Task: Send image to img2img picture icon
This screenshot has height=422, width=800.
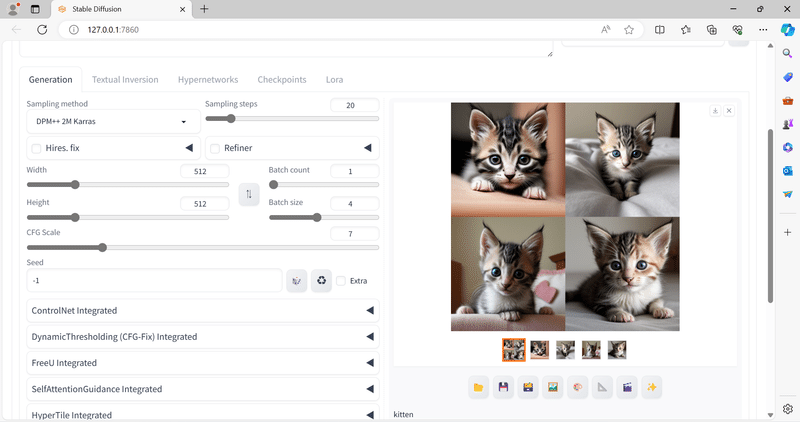Action: [553, 387]
